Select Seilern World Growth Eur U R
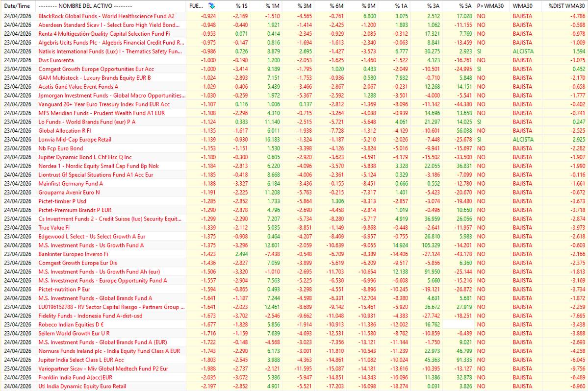Screen dimensions: 588x391 click(74, 333)
